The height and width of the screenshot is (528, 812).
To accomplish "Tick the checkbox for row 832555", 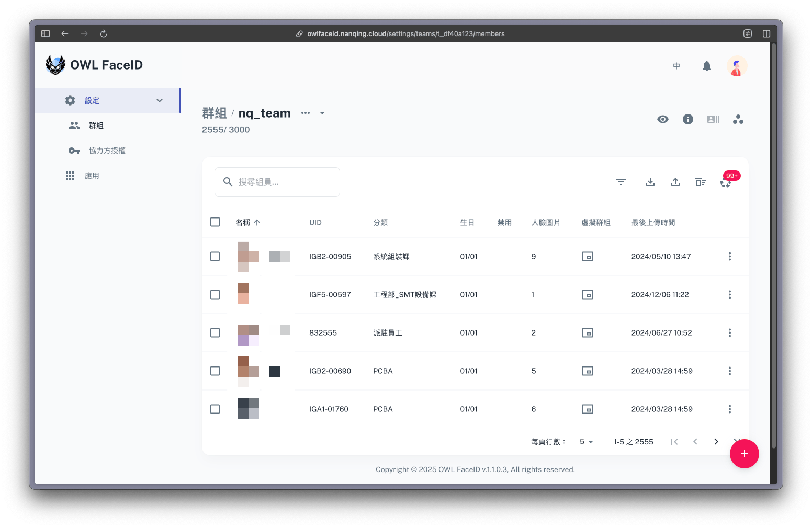I will [215, 333].
